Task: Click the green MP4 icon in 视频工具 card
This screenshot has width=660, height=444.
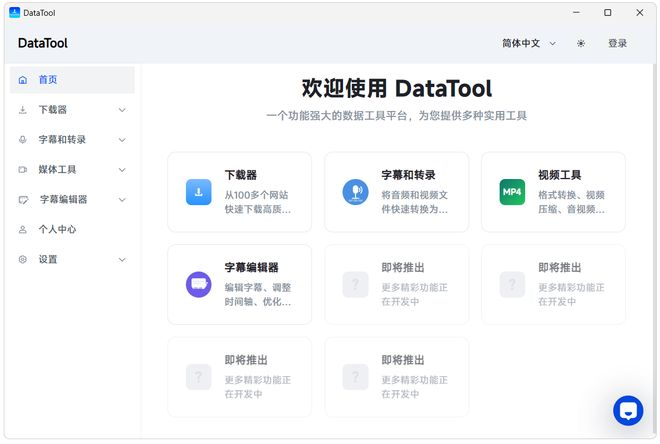Action: coord(512,192)
